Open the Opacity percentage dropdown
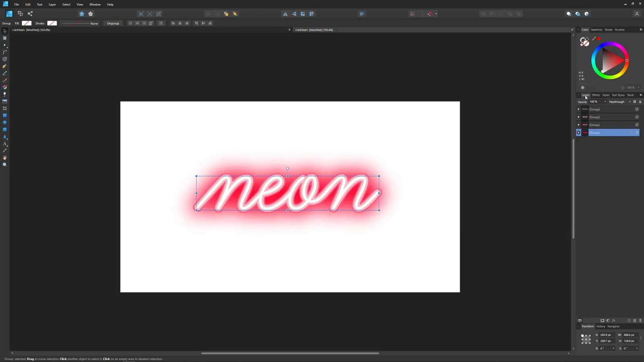644x362 pixels. click(x=605, y=101)
